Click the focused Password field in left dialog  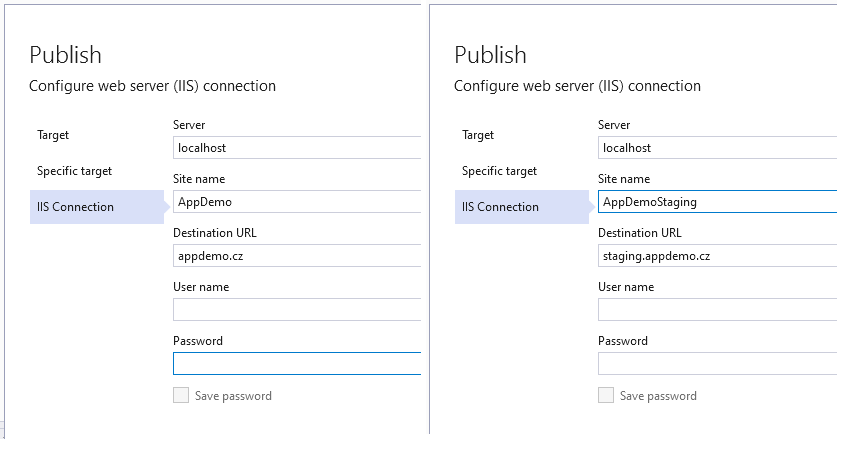pyautogui.click(x=297, y=364)
